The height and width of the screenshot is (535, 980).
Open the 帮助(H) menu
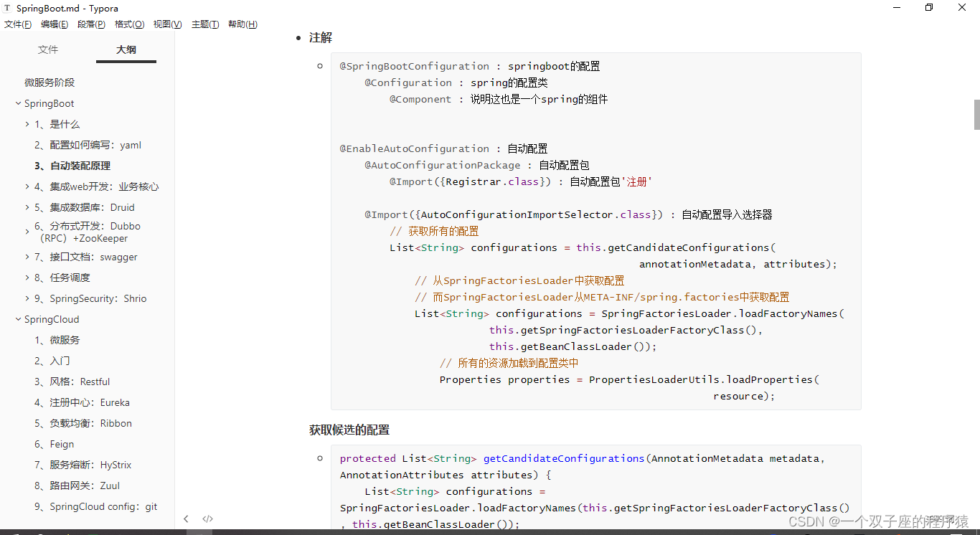tap(242, 24)
